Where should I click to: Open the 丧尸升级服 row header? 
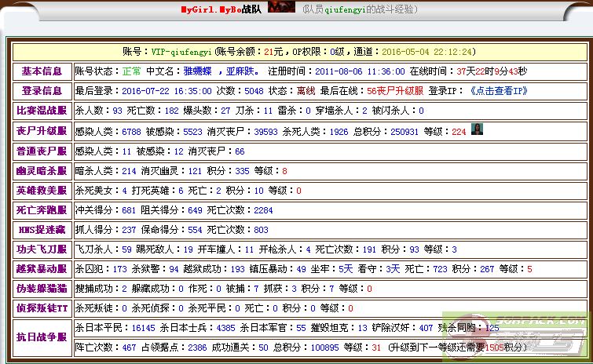coord(42,131)
